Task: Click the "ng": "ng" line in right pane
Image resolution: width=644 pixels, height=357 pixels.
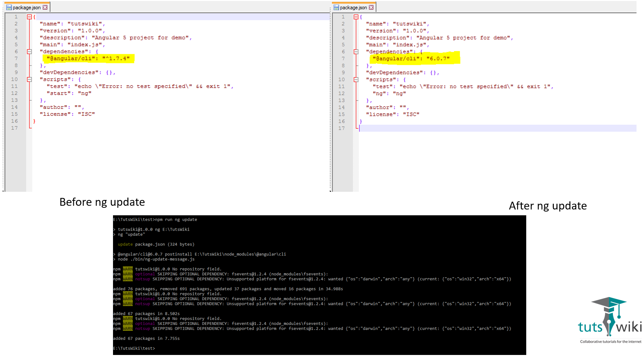Action: (389, 93)
